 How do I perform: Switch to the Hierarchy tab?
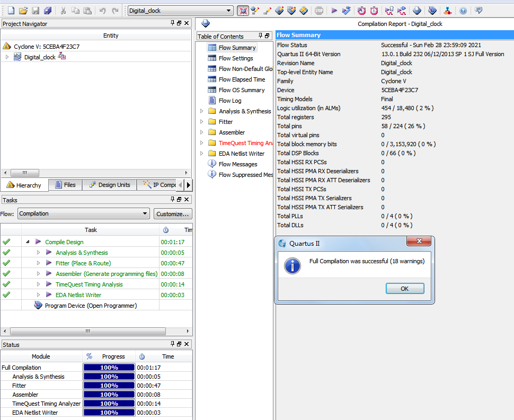[24, 185]
